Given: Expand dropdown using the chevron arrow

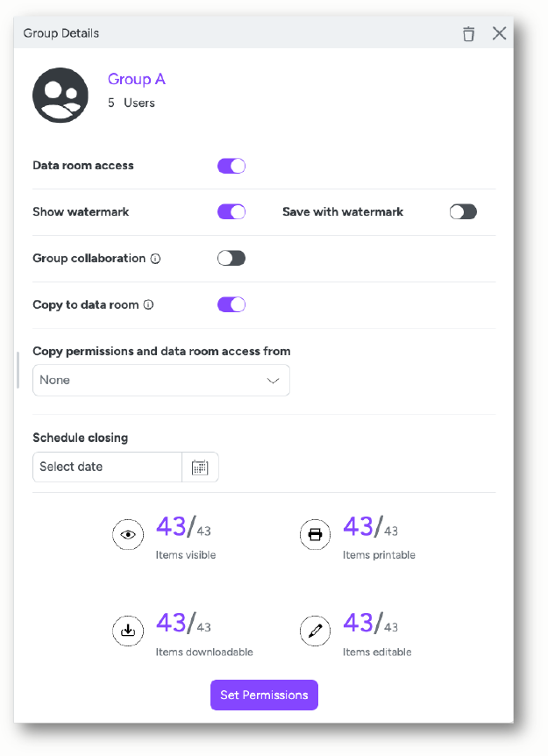Looking at the screenshot, I should pos(273,381).
